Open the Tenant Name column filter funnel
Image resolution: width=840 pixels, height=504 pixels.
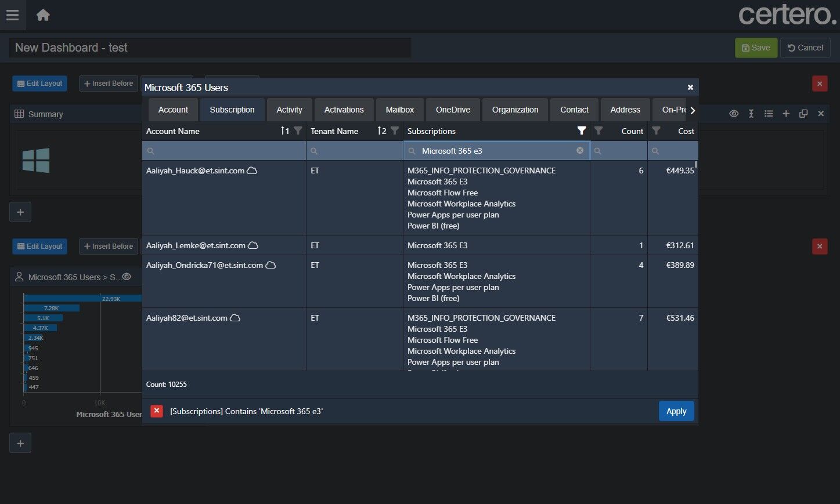(395, 131)
